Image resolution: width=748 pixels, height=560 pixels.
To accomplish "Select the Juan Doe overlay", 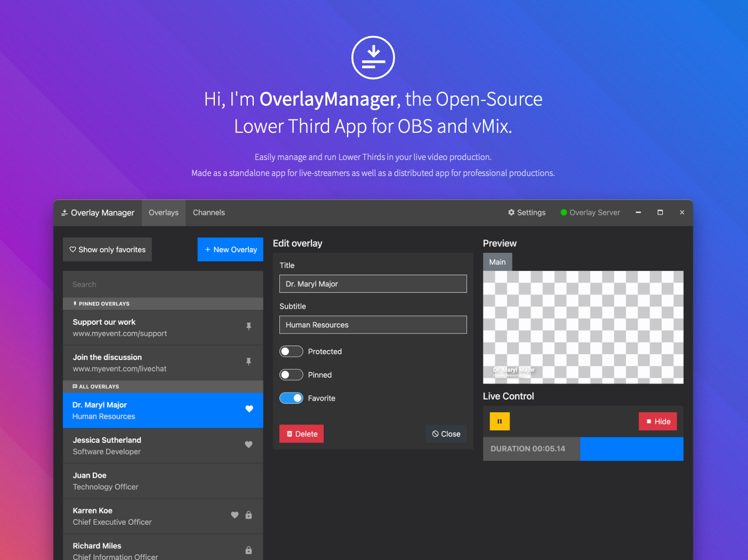I will click(163, 481).
